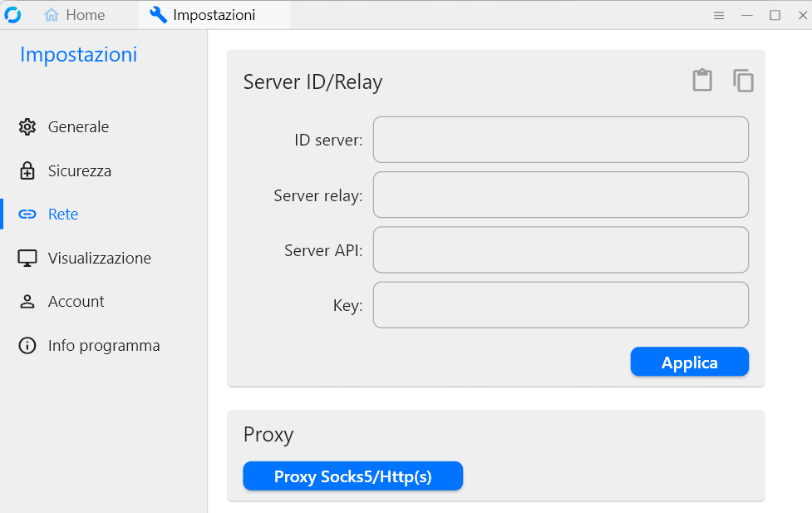812x513 pixels.
Task: Click the Impostazioni sidebar title
Action: coord(79,54)
